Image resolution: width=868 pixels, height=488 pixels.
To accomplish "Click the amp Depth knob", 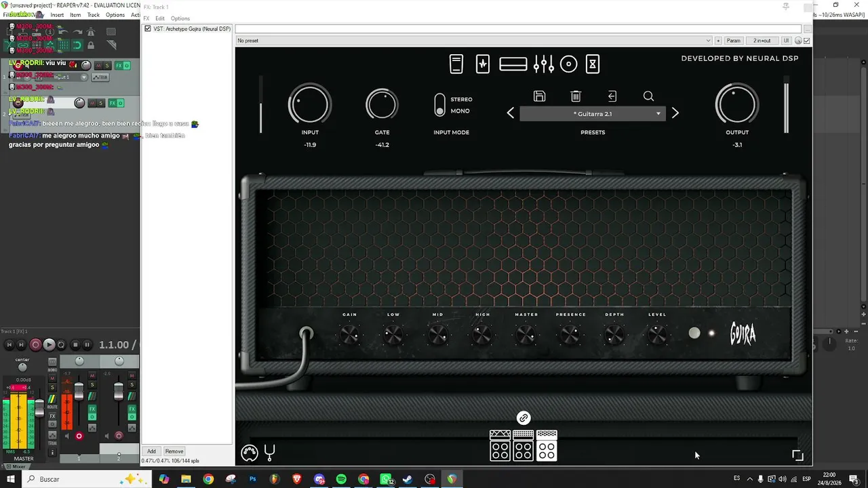I will click(614, 334).
